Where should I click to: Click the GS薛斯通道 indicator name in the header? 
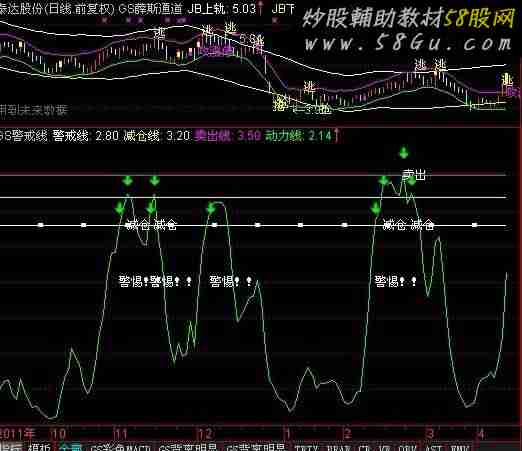150,9
